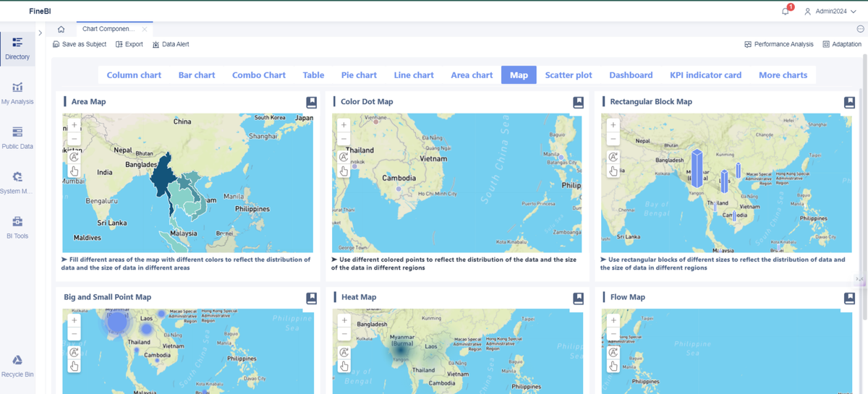Click Save as Subject

tap(80, 44)
